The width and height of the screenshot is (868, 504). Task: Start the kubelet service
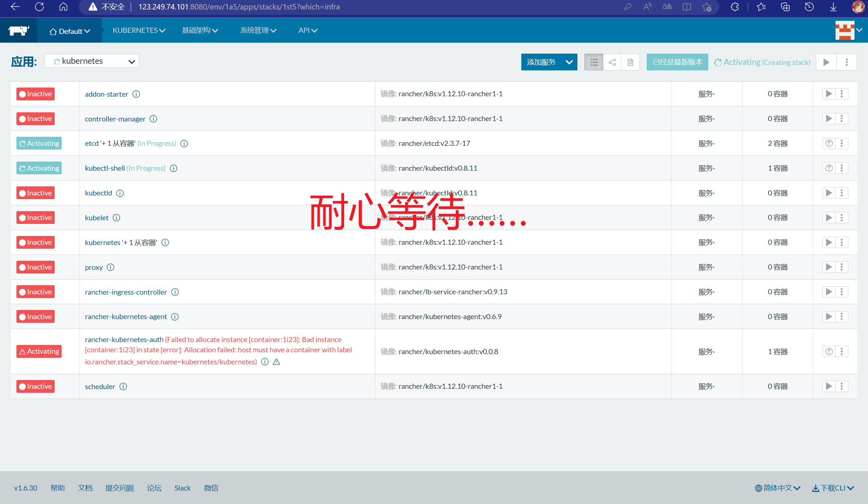tap(829, 218)
